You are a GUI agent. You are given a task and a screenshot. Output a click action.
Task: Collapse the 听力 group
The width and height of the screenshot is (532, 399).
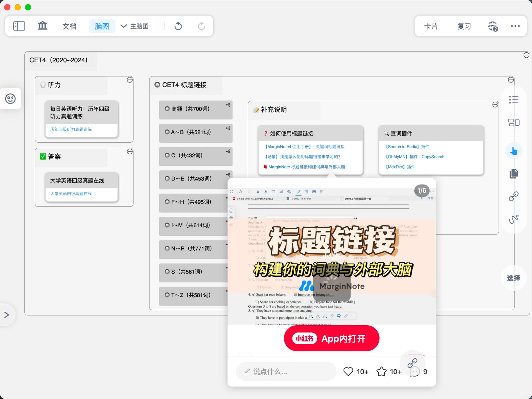(x=130, y=80)
